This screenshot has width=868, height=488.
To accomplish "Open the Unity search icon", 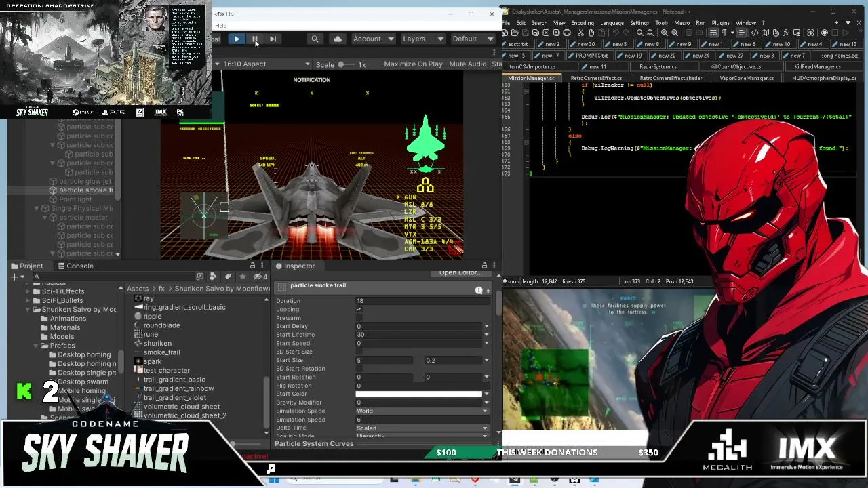I will pos(315,39).
